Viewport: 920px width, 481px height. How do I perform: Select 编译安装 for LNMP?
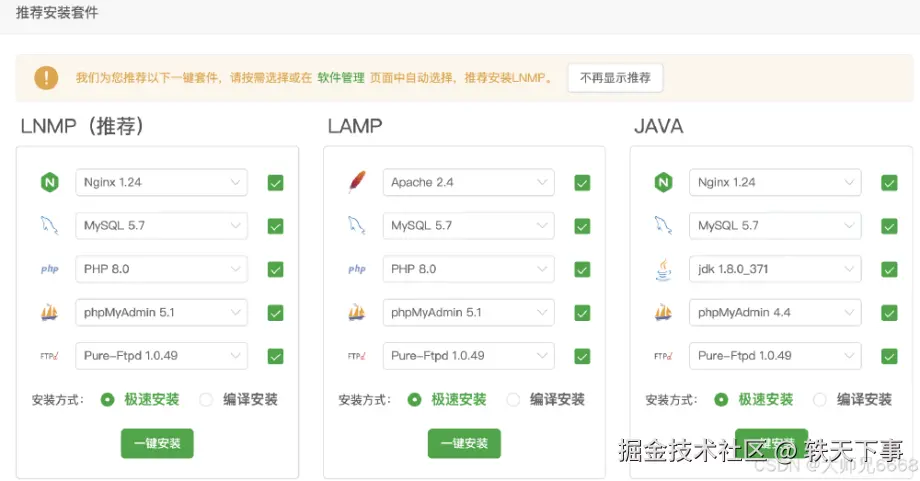206,400
